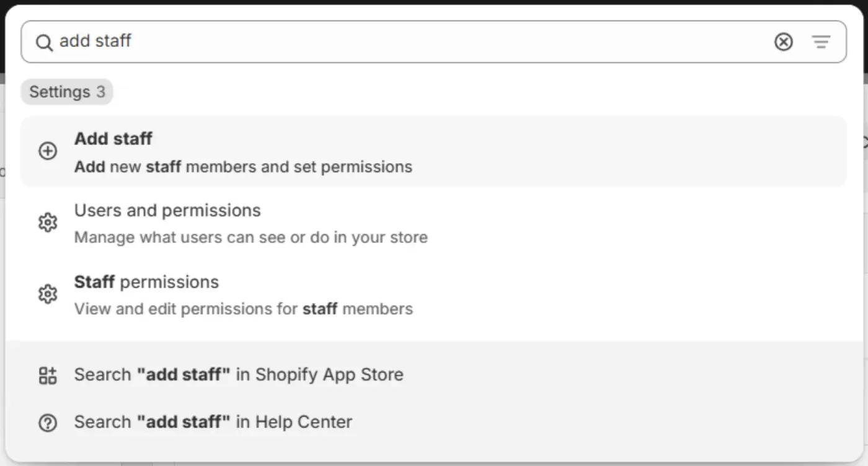Click the gear icon next to Staff permissions
This screenshot has height=466, width=868.
pos(48,294)
